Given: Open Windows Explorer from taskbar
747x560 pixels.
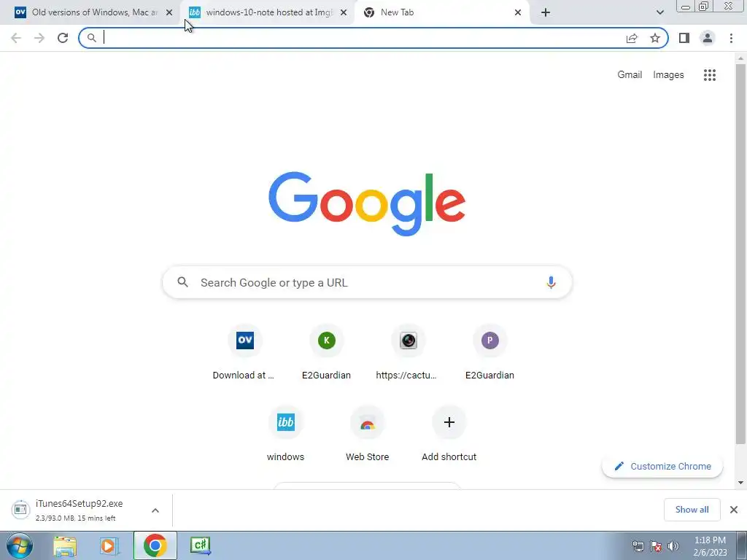Looking at the screenshot, I should [65, 545].
